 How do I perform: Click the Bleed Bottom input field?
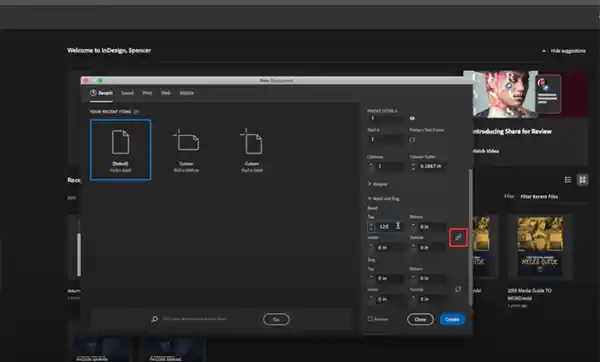432,227
